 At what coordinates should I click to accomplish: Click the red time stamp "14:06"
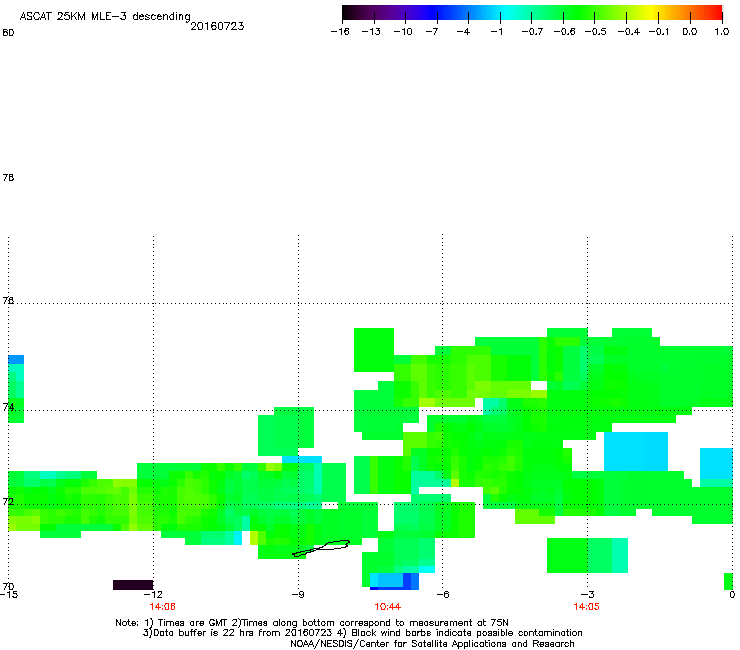tap(162, 607)
